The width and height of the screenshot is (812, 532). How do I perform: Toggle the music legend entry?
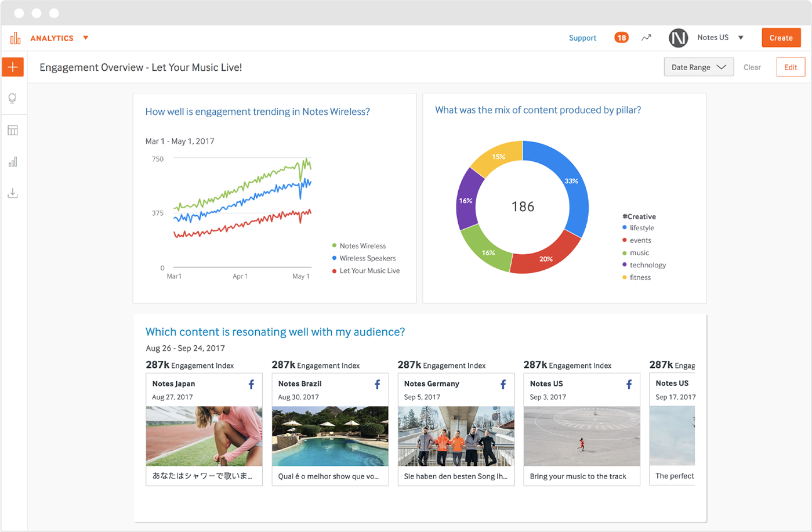click(636, 253)
